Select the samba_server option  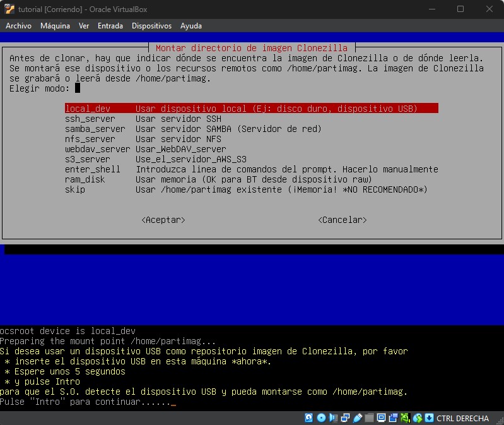[x=251, y=129]
